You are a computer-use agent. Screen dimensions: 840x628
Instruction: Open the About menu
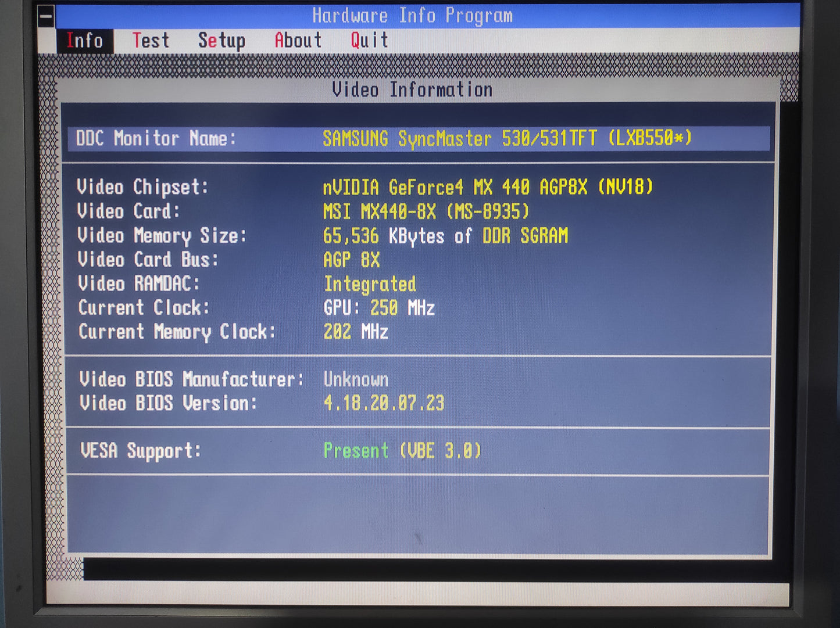298,41
